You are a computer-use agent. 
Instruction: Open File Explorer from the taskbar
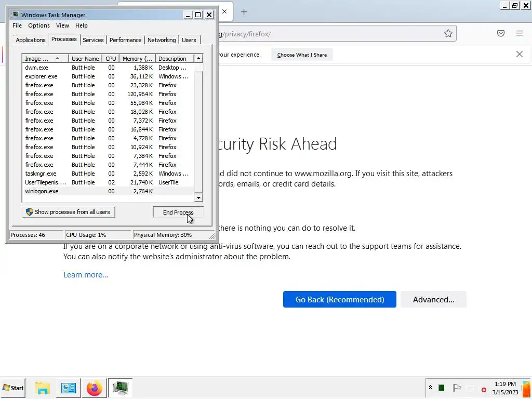pos(43,388)
